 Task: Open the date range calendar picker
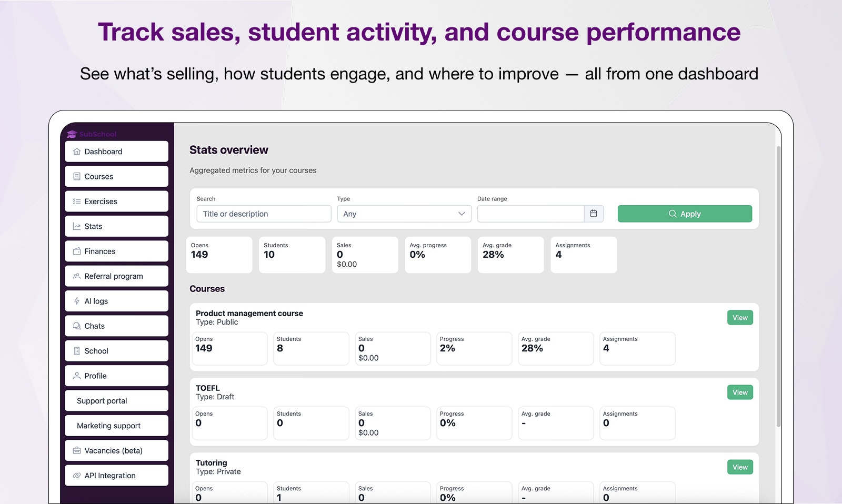coord(594,214)
